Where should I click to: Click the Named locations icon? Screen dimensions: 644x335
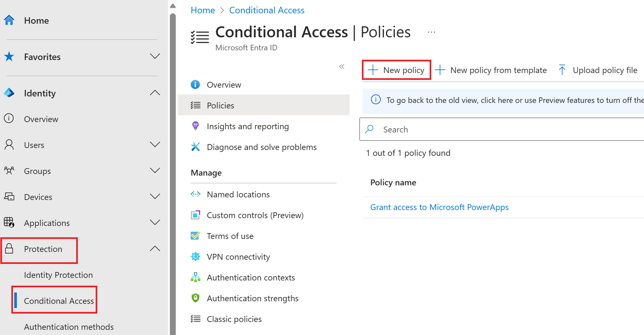pyautogui.click(x=196, y=194)
